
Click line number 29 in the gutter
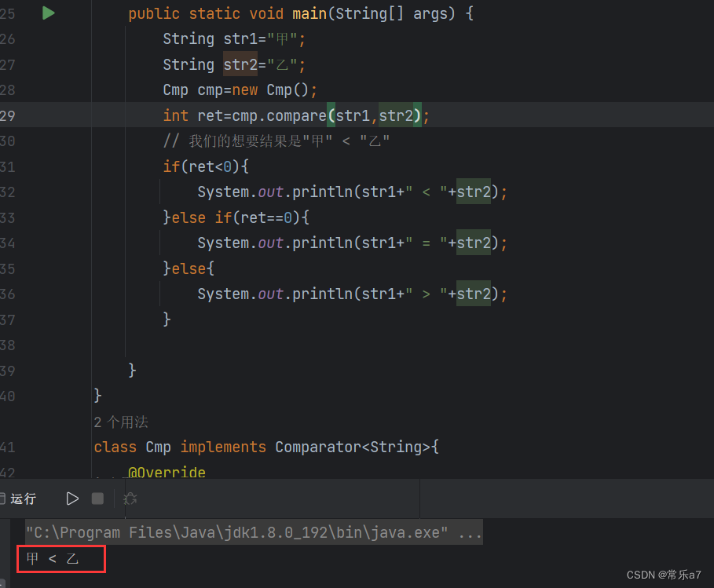[x=8, y=115]
